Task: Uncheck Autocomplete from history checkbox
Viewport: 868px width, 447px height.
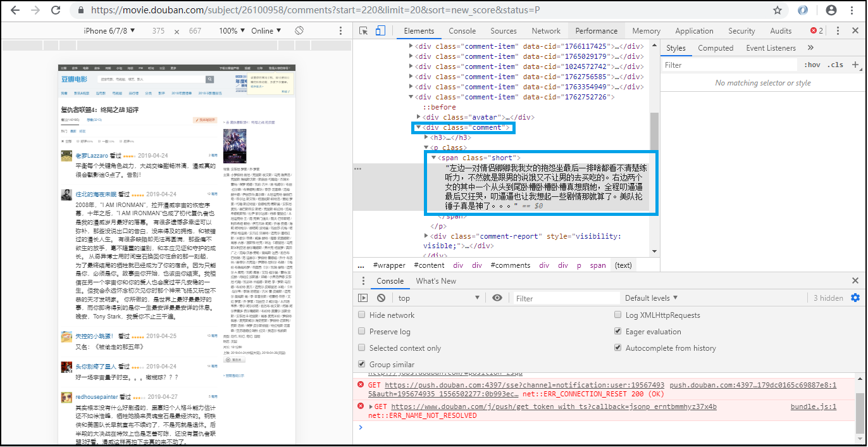Action: pyautogui.click(x=618, y=348)
